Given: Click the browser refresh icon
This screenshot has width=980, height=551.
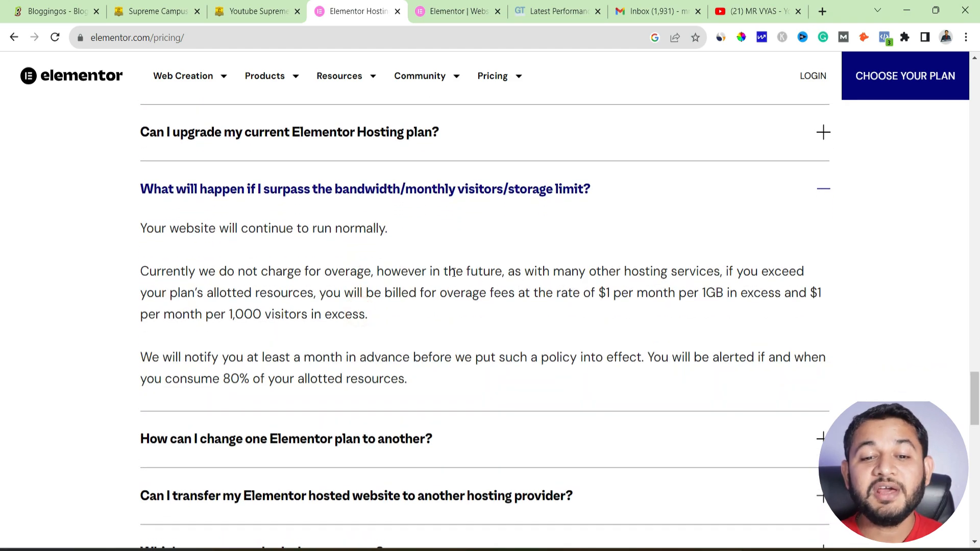Looking at the screenshot, I should coord(56,37).
